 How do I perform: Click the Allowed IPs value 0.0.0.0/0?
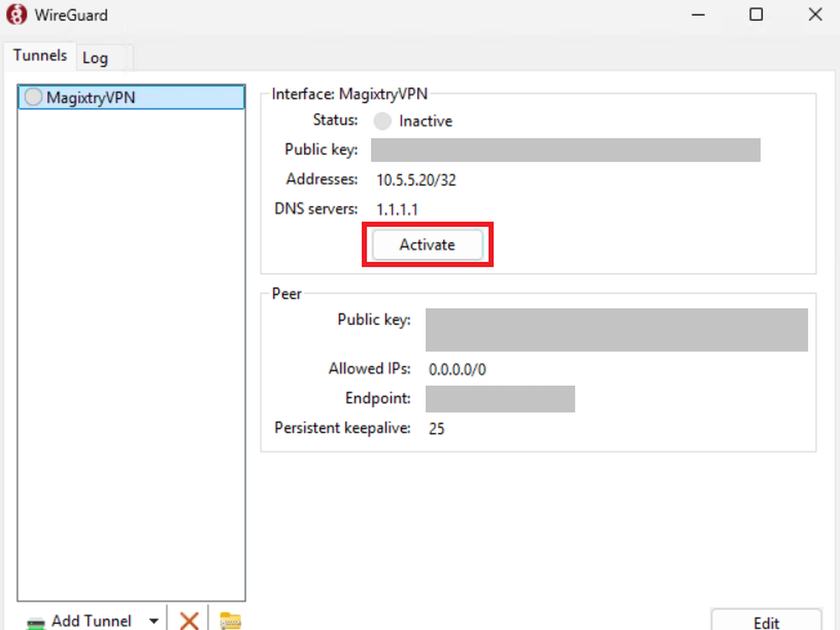point(457,370)
